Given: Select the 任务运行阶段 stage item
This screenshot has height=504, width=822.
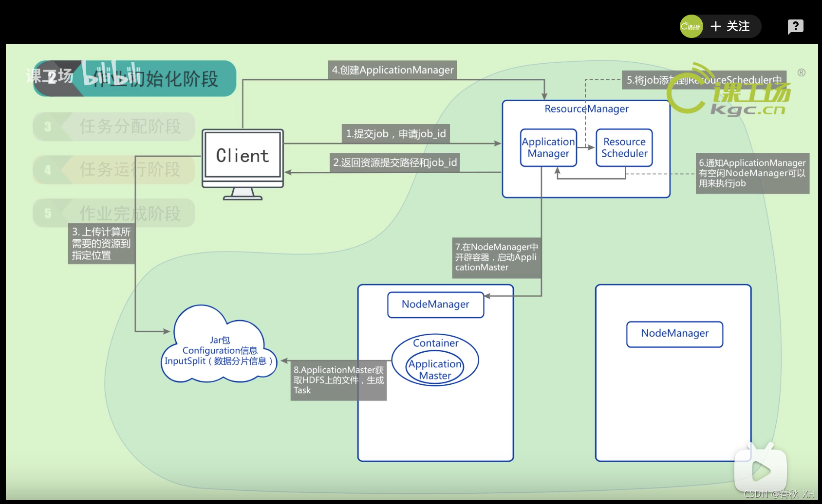Looking at the screenshot, I should pos(114,170).
